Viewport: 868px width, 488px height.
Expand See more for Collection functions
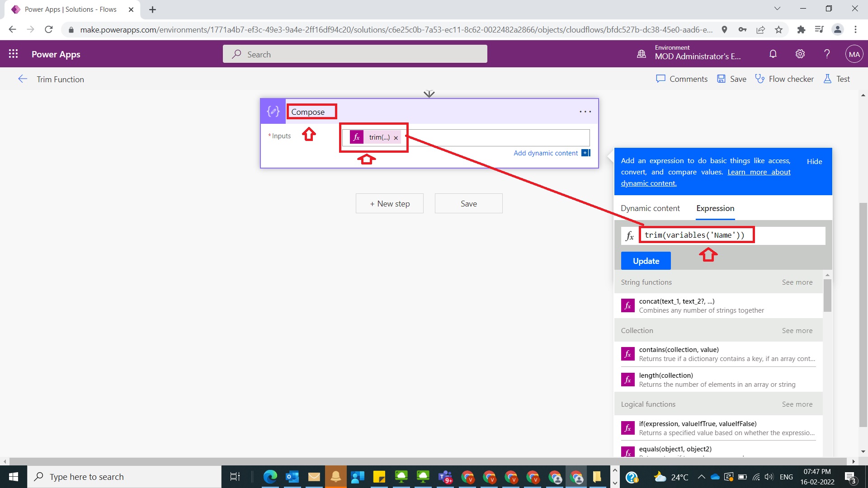tap(797, 331)
